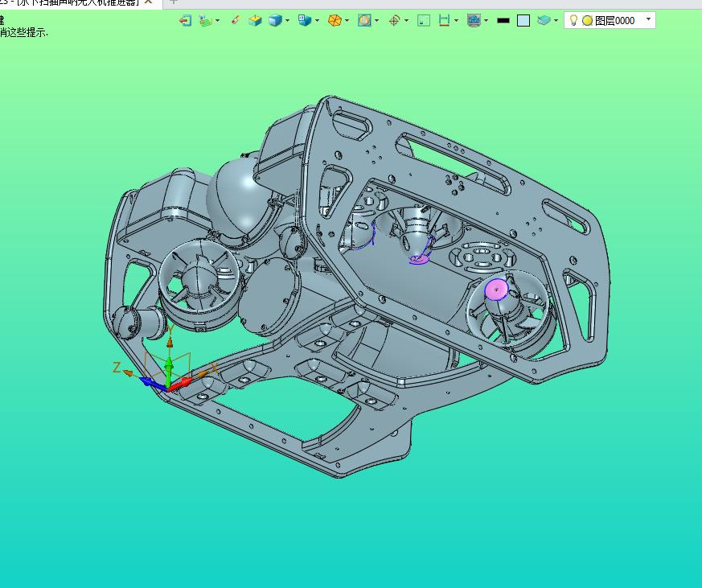Open a new tab with plus button
Viewport: 702px width, 588px height.
(174, 2)
